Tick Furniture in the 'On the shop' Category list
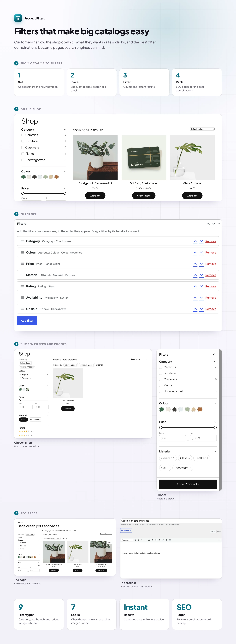The width and height of the screenshot is (236, 644). tap(23, 141)
